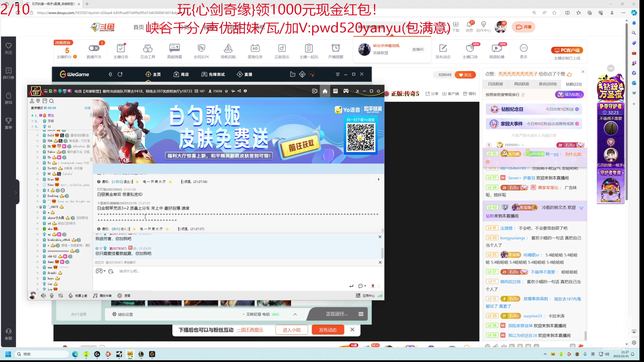Click the location pin icon in YY
The width and height of the screenshot is (644, 362).
pyautogui.click(x=38, y=101)
